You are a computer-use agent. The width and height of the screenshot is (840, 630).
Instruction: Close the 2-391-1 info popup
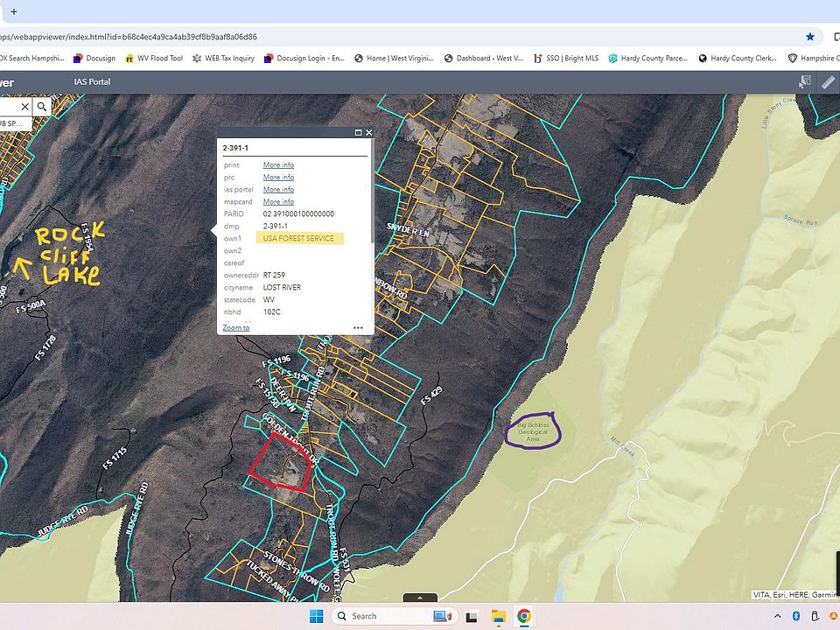click(369, 133)
